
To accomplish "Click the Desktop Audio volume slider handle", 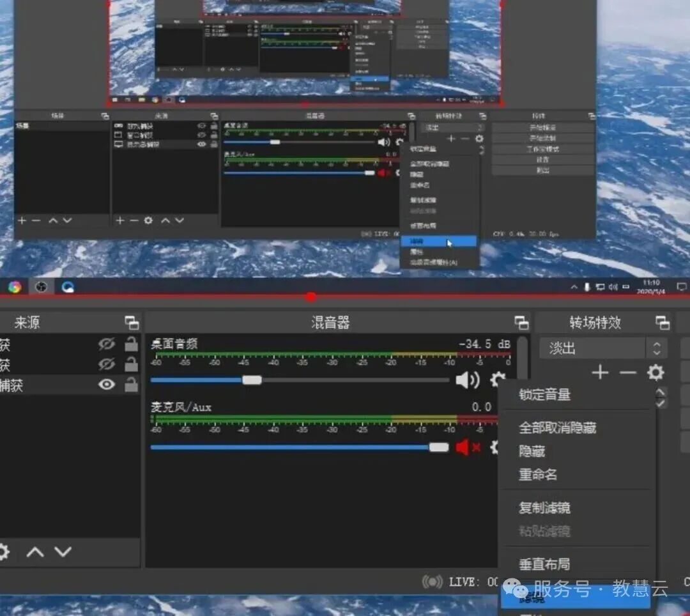I will click(x=252, y=380).
